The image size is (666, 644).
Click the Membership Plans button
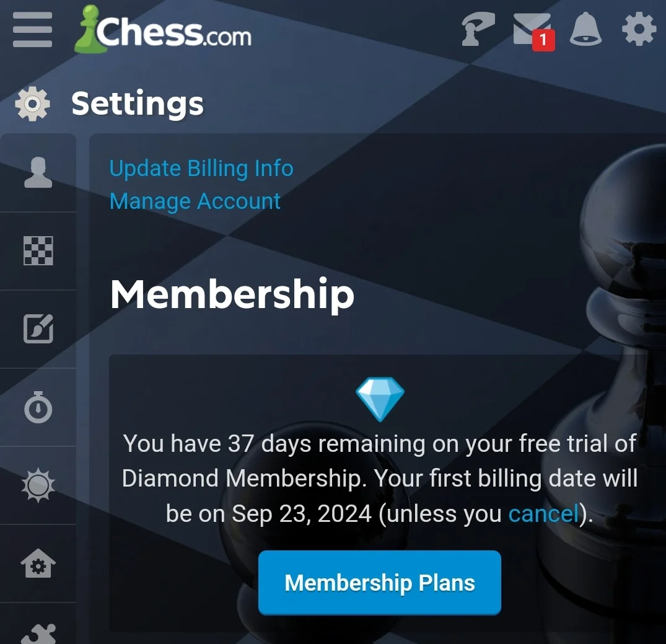coord(380,583)
